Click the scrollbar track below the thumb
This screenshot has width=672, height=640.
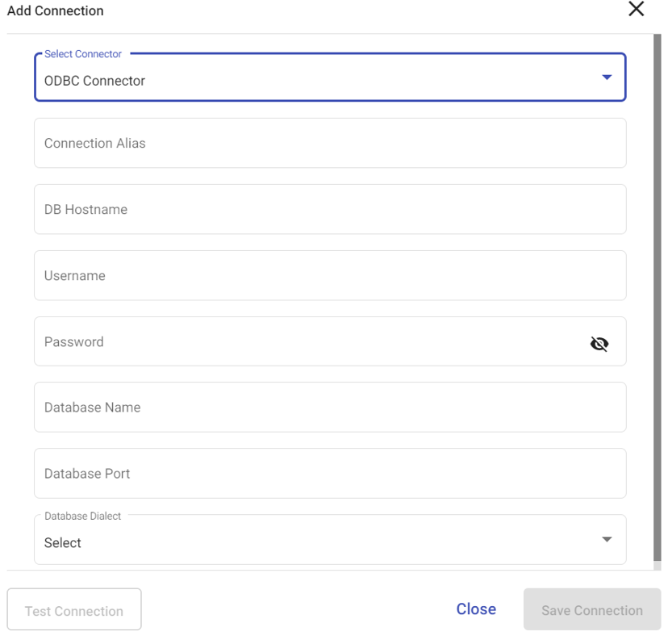657,566
